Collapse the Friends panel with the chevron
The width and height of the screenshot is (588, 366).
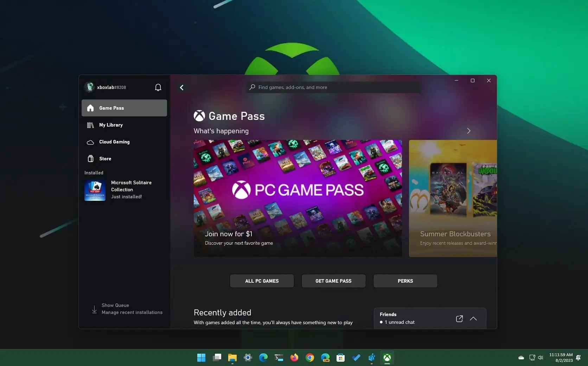pyautogui.click(x=473, y=319)
